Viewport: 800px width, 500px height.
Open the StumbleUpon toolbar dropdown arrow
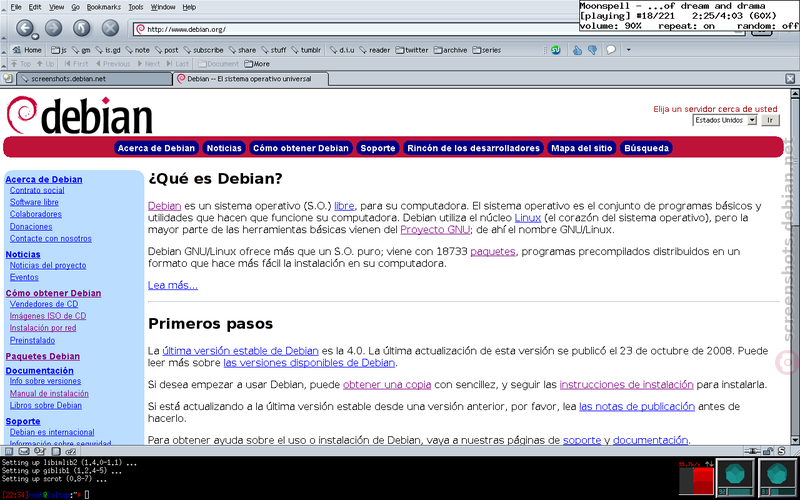629,50
